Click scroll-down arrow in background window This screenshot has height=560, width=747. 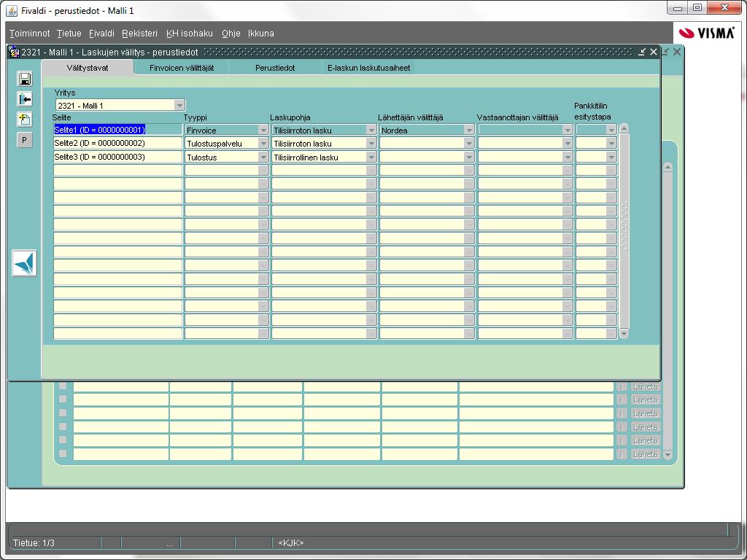668,455
